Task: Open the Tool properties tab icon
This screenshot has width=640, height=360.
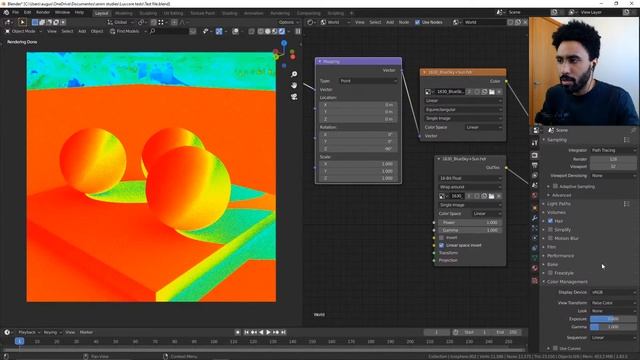Action: (x=535, y=143)
